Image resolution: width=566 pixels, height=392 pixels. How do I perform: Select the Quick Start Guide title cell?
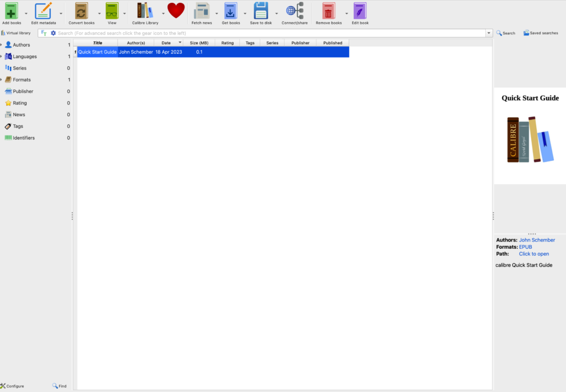[x=97, y=52]
